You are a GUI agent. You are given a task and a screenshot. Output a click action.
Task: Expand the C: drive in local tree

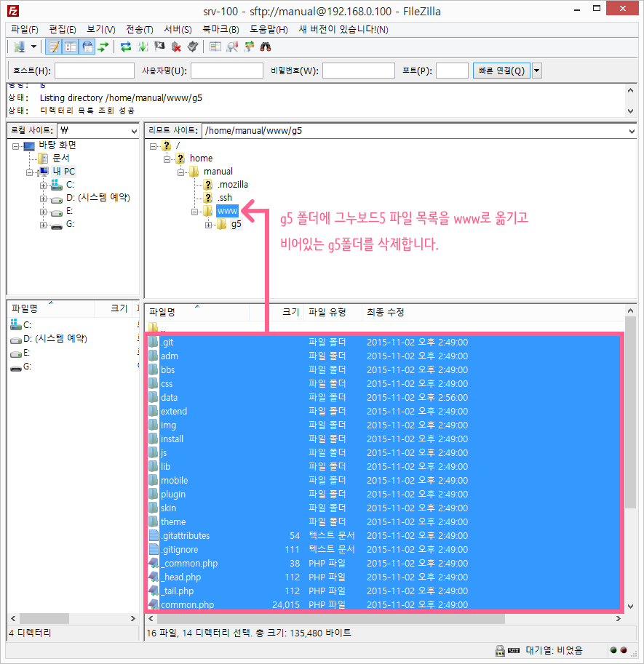click(43, 185)
